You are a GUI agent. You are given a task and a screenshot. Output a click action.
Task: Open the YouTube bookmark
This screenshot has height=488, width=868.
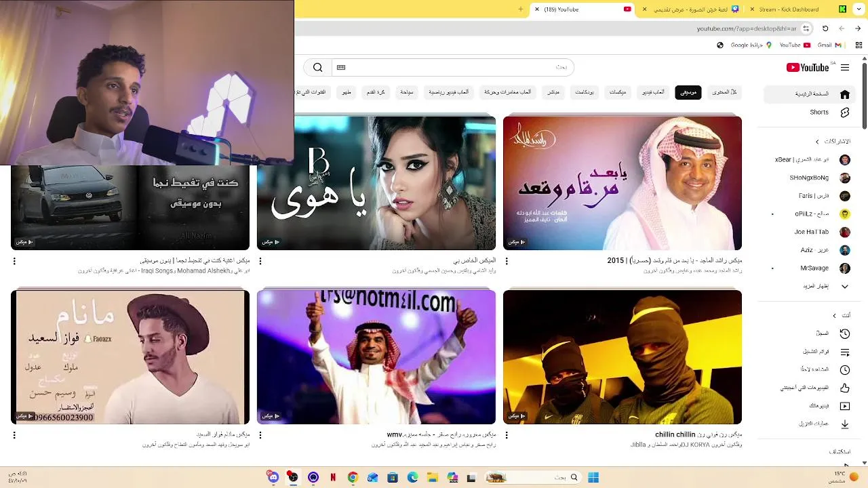[795, 45]
